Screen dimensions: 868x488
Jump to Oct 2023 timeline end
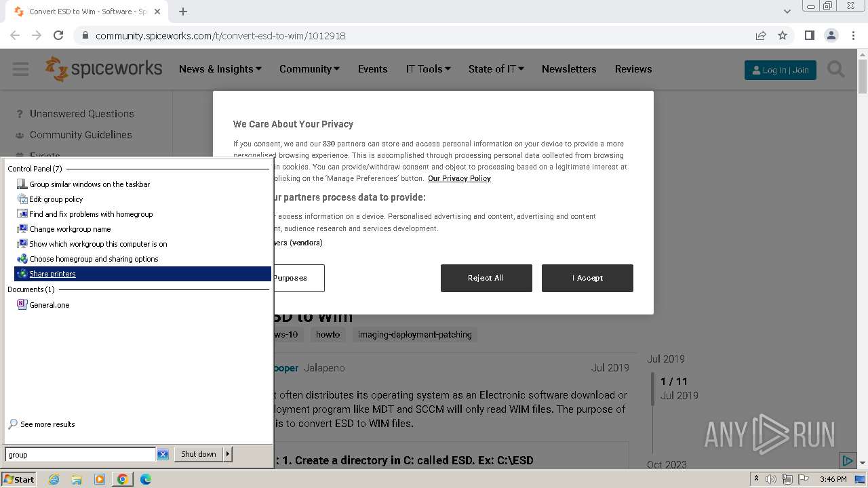[x=667, y=465]
